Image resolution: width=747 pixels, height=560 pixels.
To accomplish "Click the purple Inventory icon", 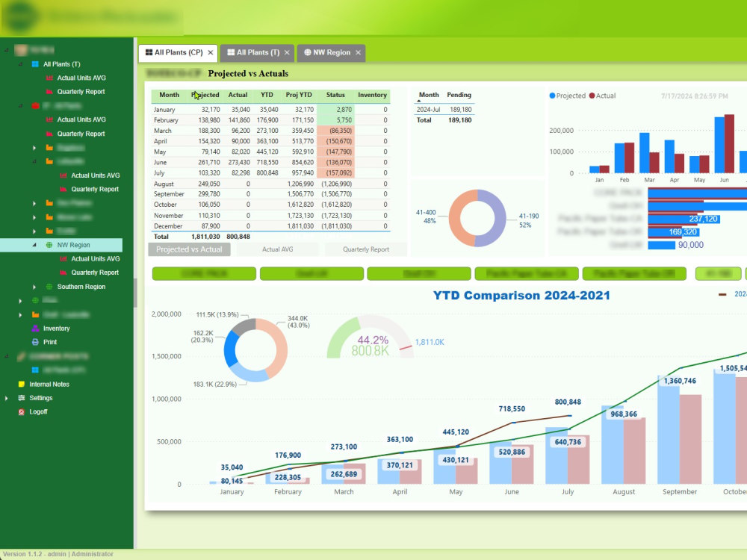I will [35, 328].
